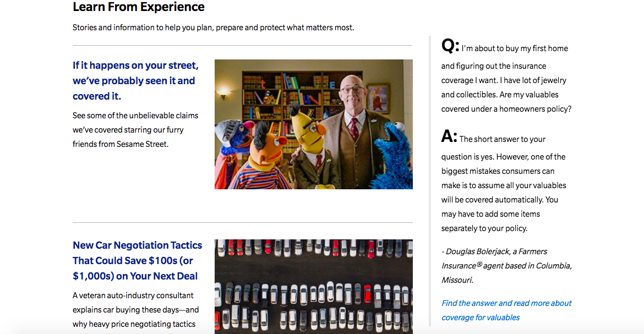644x334 pixels.
Task: Click the "Stories and information" subtitle text
Action: point(213,28)
